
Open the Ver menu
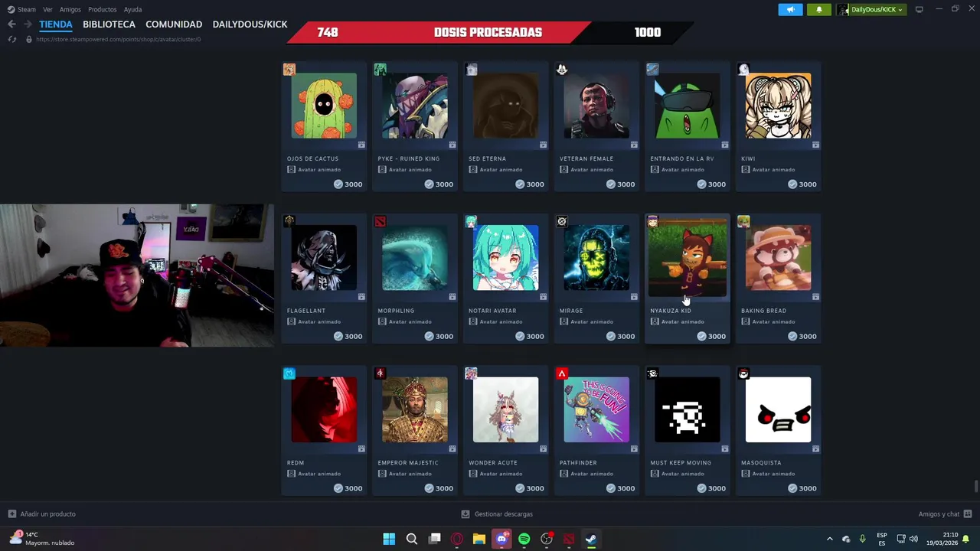pyautogui.click(x=47, y=9)
